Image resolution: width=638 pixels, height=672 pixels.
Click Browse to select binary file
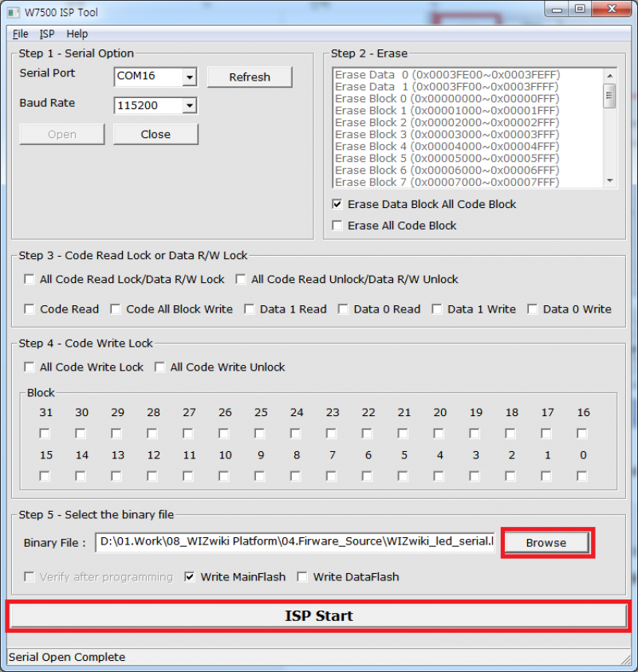546,543
